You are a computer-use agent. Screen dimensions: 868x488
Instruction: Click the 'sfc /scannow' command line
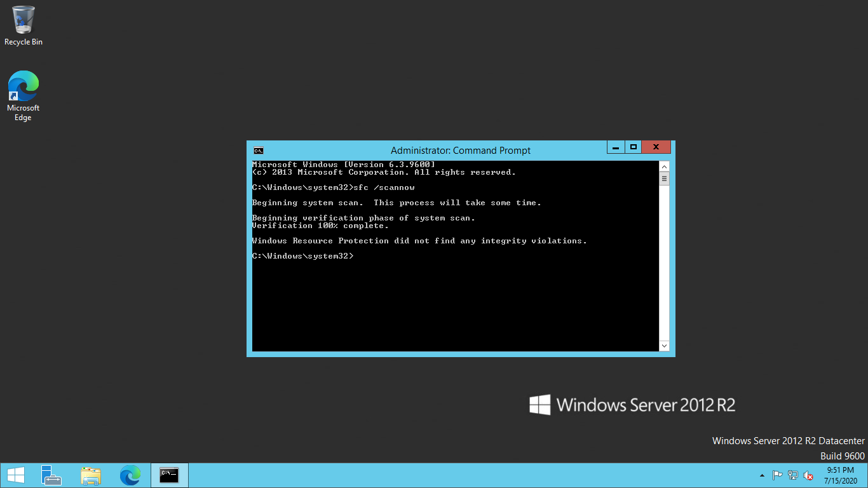point(333,187)
